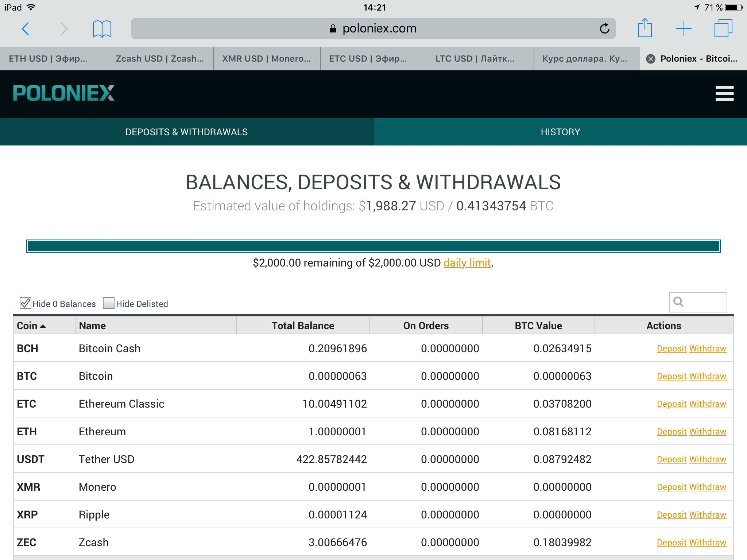Reload the page with the refresh icon
747x560 pixels.
pos(604,28)
